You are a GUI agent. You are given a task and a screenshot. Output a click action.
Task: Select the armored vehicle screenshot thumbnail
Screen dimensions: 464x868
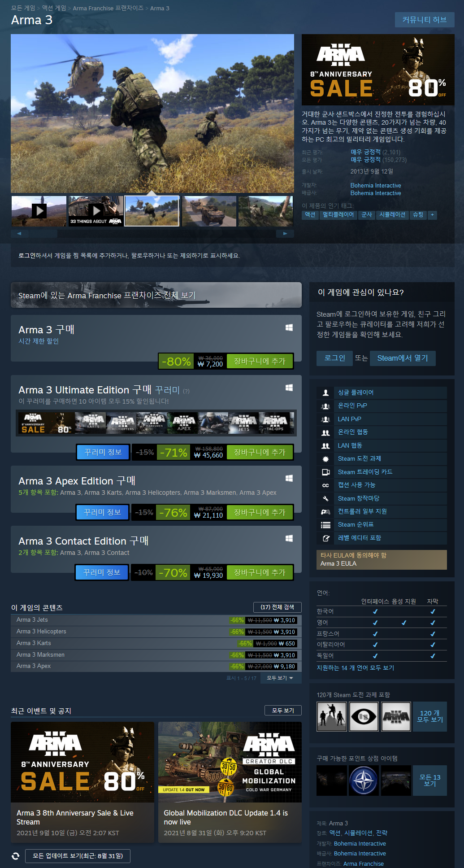click(x=209, y=211)
